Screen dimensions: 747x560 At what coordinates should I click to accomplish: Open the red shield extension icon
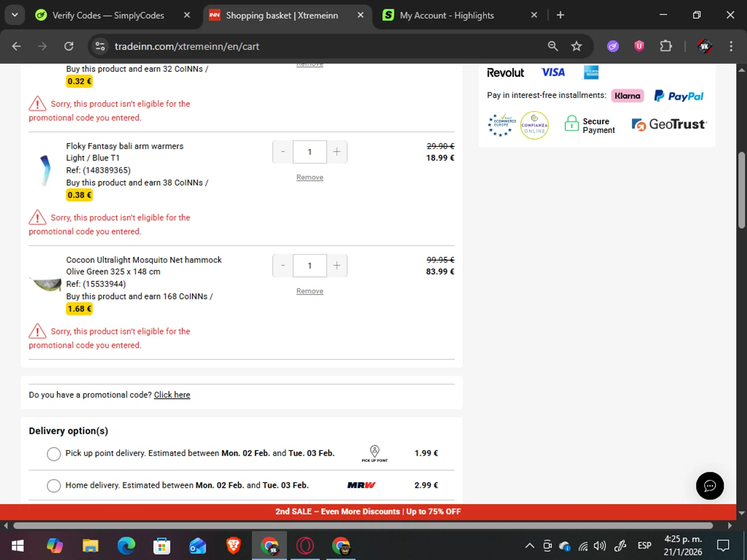(x=639, y=46)
